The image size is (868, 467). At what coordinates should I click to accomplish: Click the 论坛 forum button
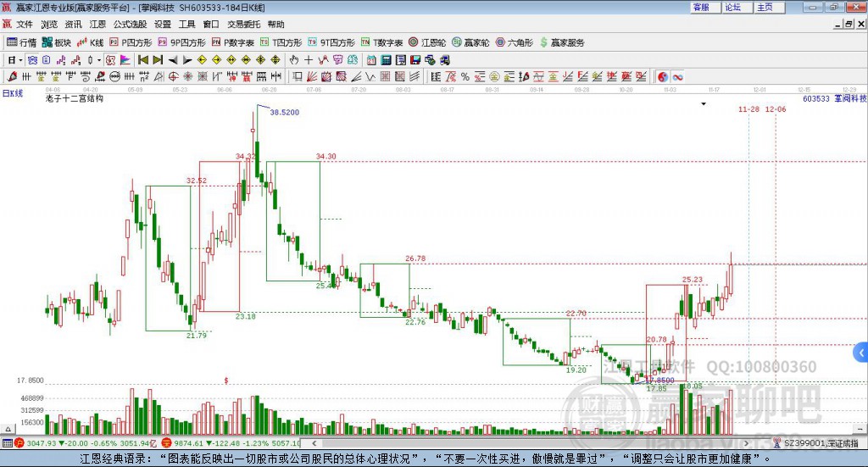pyautogui.click(x=737, y=7)
